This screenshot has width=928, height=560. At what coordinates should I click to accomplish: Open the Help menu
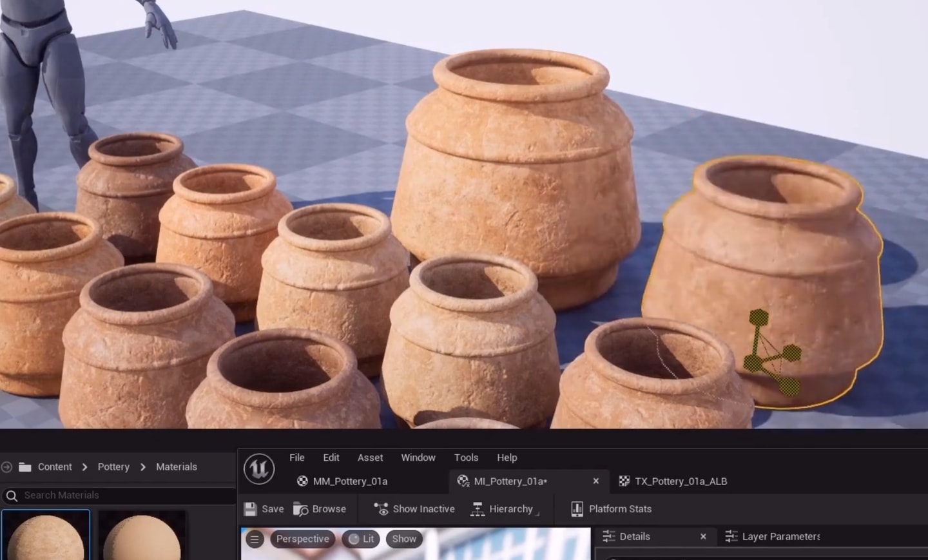pos(507,458)
